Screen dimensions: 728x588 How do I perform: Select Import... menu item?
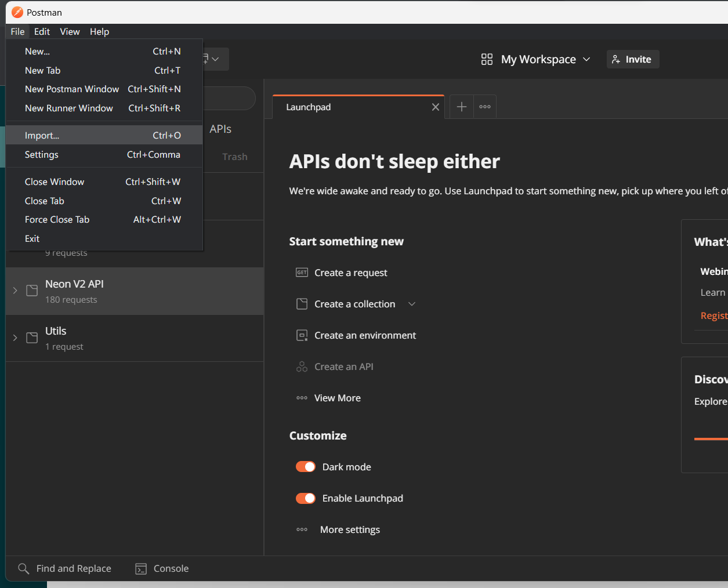104,135
